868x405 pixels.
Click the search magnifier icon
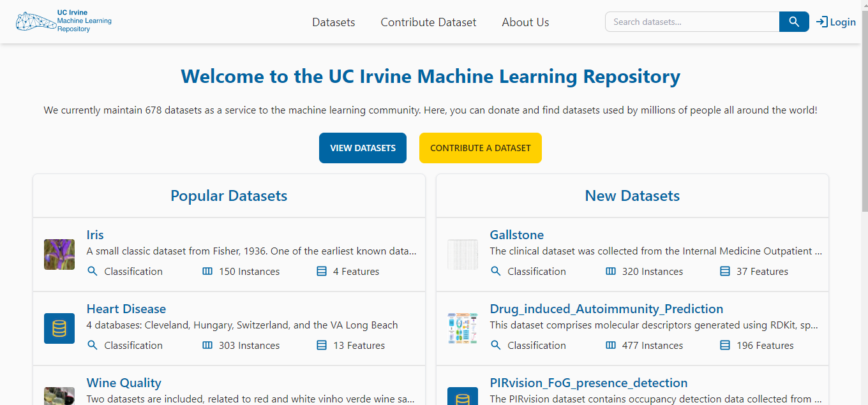tap(793, 21)
